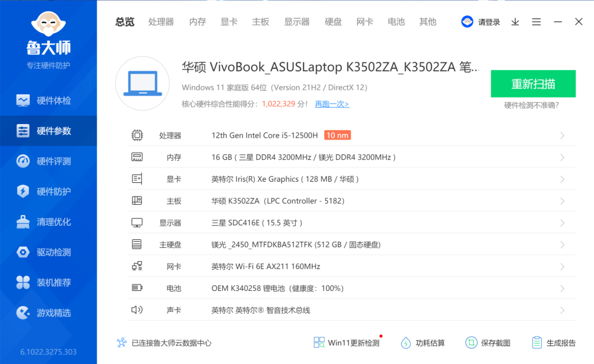Screen dimensions: 594x364
Task: Click the 主硬盘 disk drive icon
Action: click(137, 244)
